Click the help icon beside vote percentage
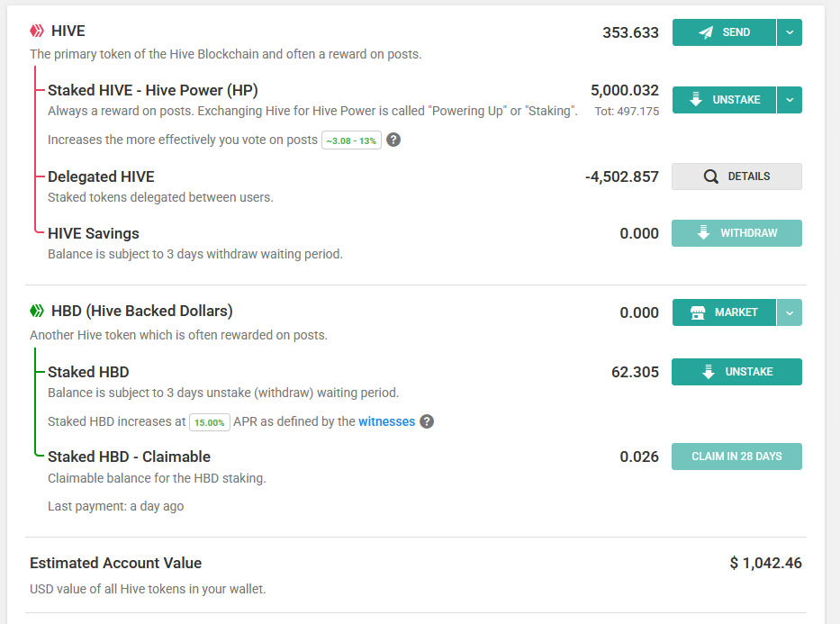Screen dimensions: 840x624 click(x=393, y=140)
